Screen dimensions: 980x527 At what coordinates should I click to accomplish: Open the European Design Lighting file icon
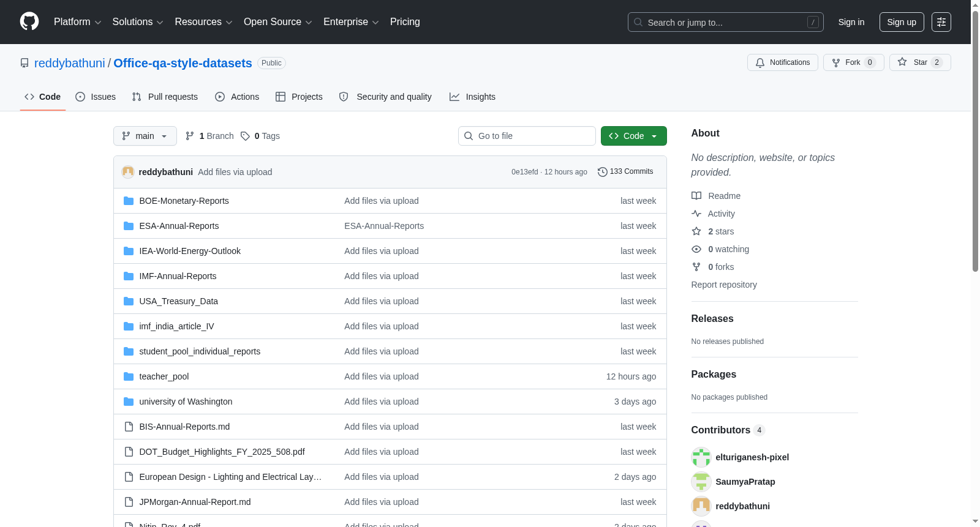coord(129,477)
